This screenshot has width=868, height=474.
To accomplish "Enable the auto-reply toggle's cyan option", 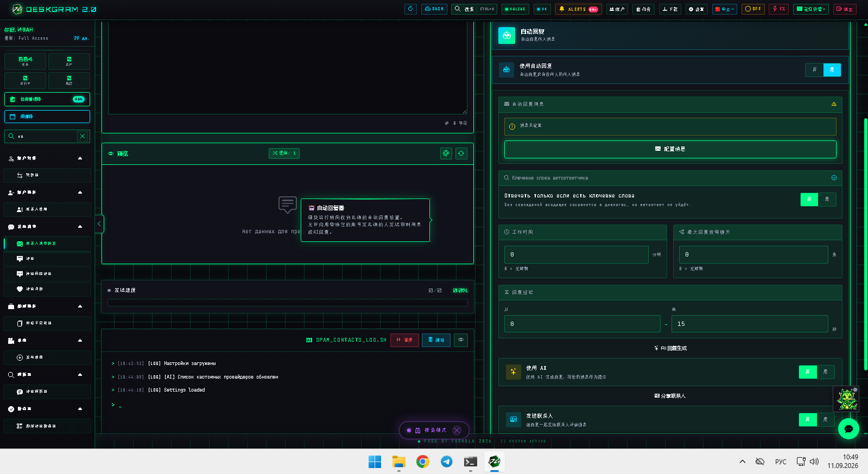I will click(832, 69).
